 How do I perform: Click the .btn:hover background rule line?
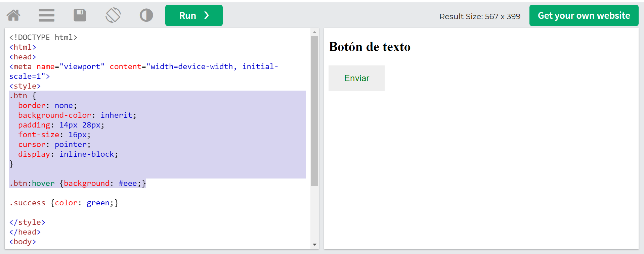pyautogui.click(x=78, y=184)
